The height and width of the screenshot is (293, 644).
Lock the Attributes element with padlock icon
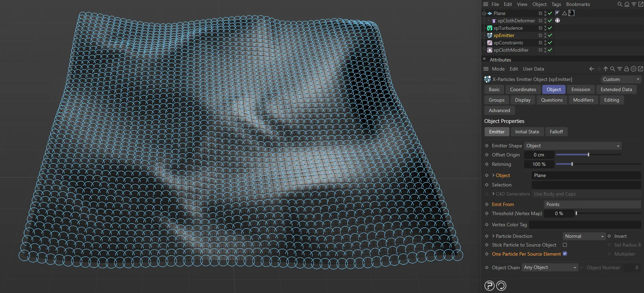click(627, 69)
